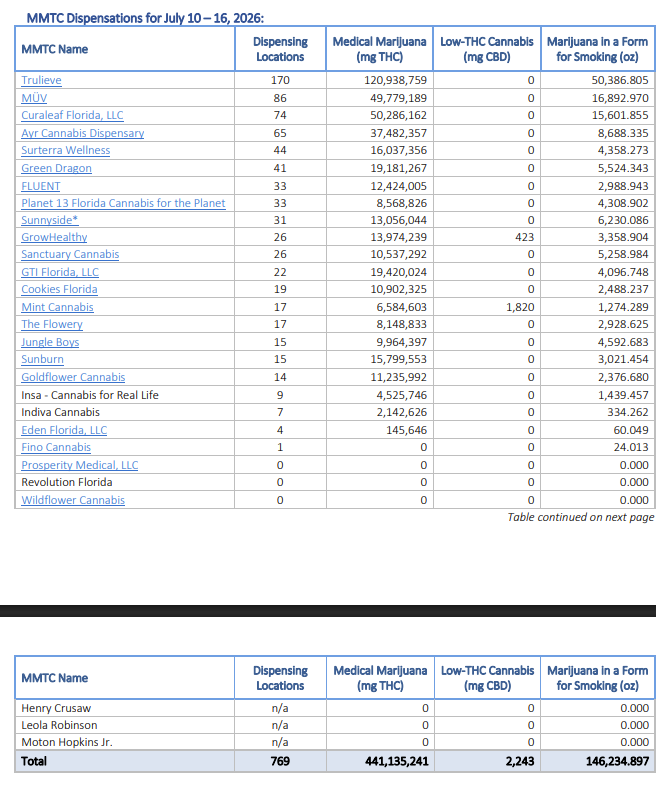
Task: Visit The Flowery link
Action: (x=52, y=324)
